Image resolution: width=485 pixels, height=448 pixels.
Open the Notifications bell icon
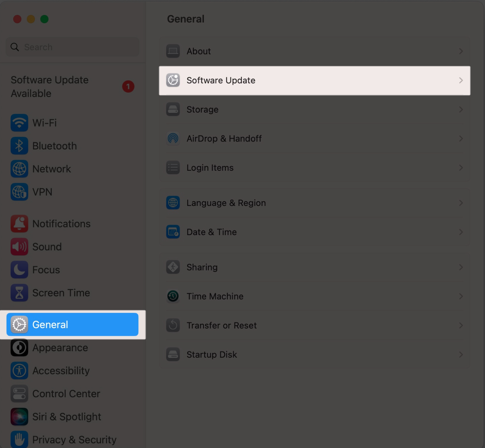19,224
